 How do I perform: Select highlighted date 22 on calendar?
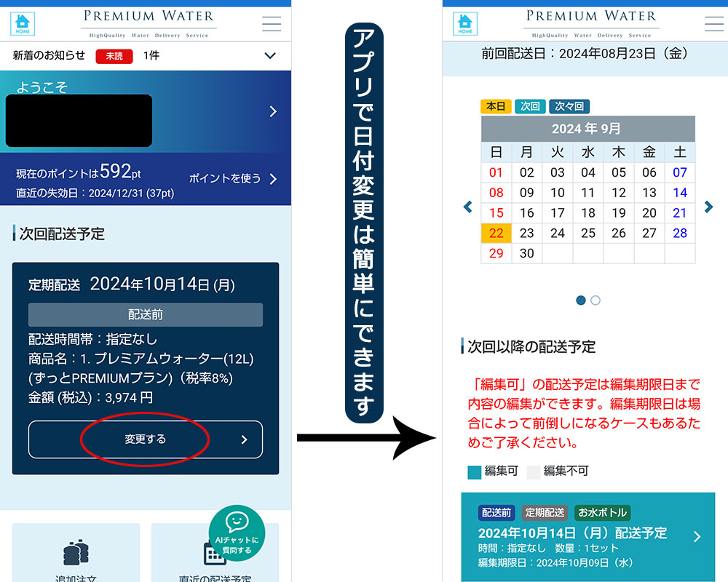[x=496, y=233]
